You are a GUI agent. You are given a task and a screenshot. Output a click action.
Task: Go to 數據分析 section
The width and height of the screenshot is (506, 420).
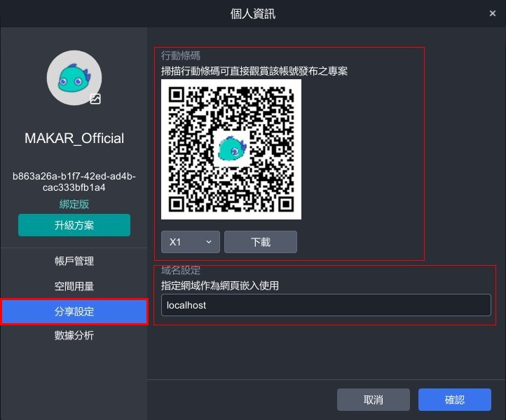(x=74, y=336)
